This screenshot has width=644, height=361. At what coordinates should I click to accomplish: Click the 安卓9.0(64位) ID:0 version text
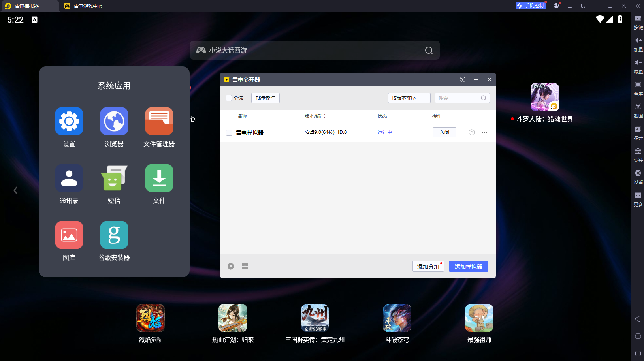(326, 132)
